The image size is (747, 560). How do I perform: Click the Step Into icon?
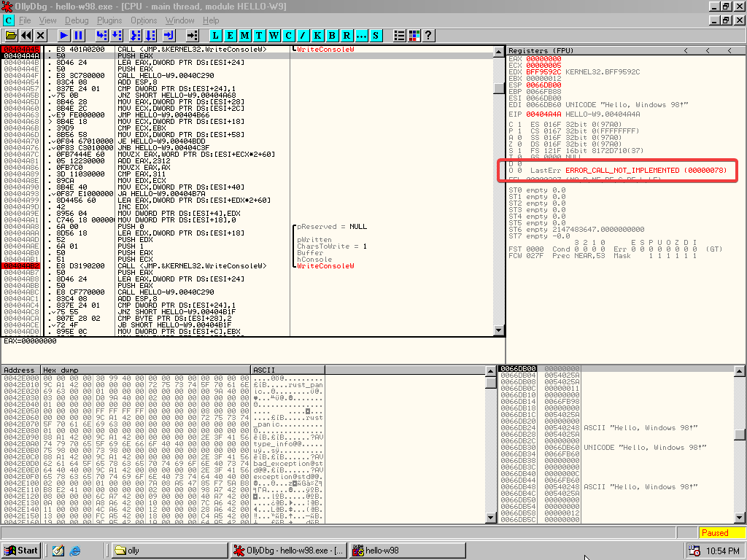[101, 36]
